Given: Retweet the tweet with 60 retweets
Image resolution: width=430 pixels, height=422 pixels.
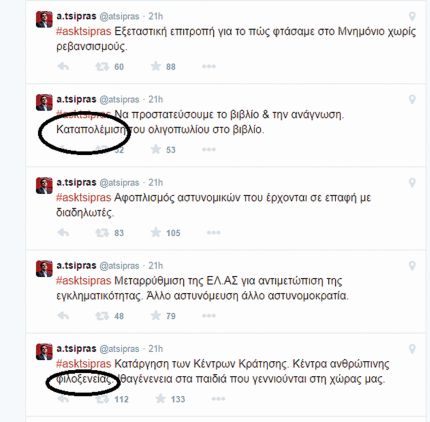Looking at the screenshot, I should [x=102, y=66].
